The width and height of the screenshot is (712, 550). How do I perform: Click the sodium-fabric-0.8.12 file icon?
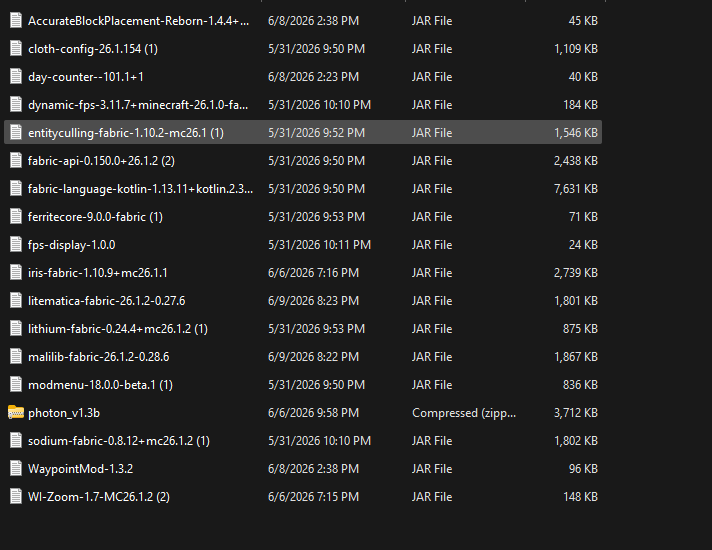[16, 441]
